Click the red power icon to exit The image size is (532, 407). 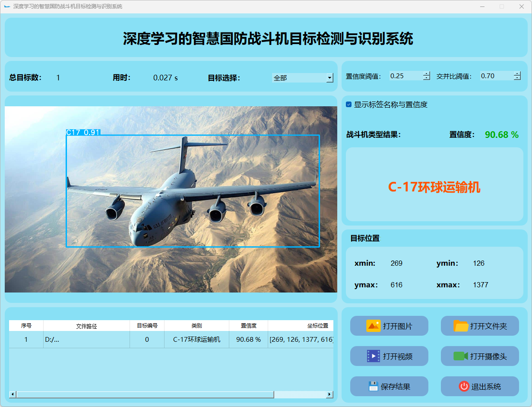(x=464, y=386)
